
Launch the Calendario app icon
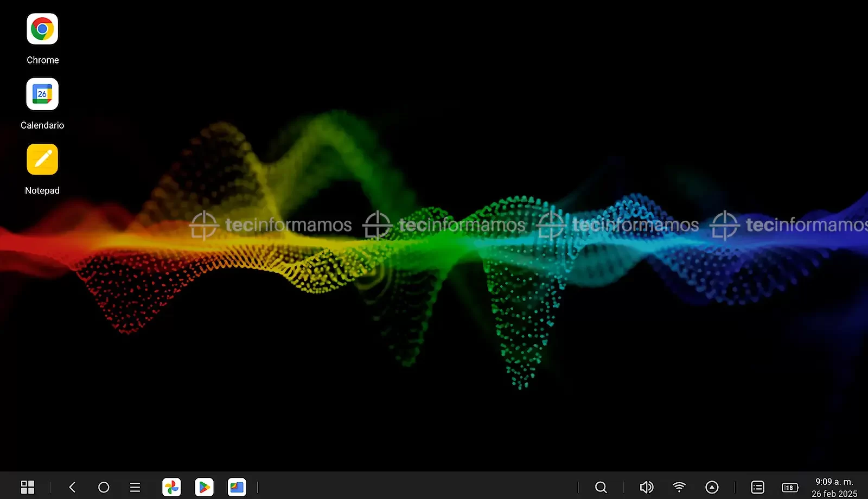point(42,94)
